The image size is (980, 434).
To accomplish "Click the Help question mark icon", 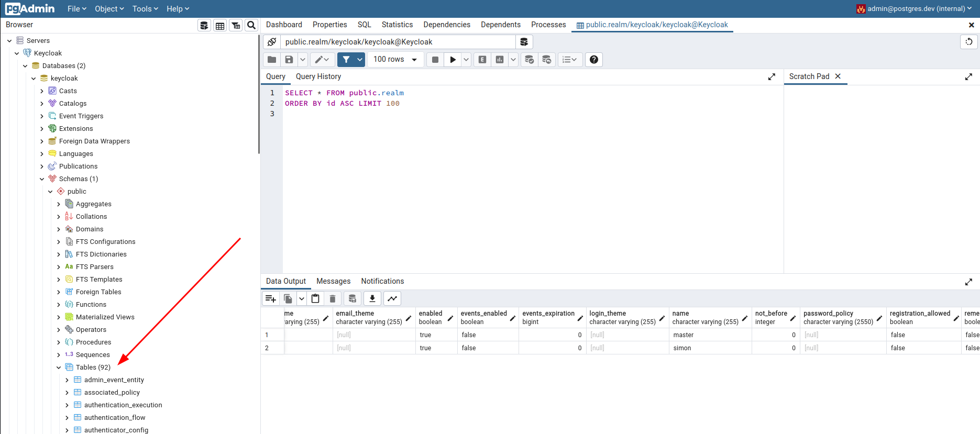I will pyautogui.click(x=594, y=60).
